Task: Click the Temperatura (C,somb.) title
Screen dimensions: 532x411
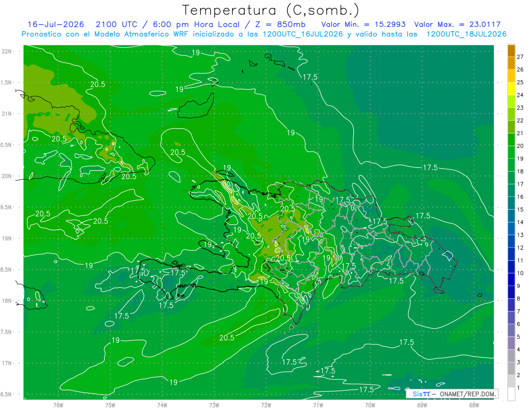Action: (270, 10)
